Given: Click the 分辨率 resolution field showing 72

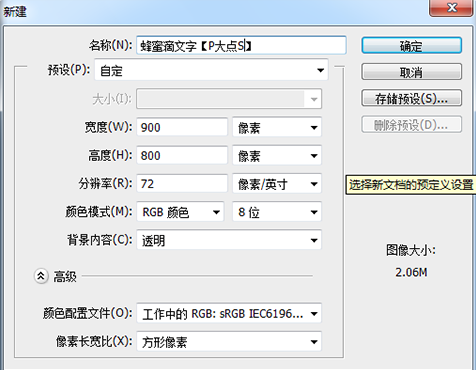Looking at the screenshot, I should pos(182,184).
